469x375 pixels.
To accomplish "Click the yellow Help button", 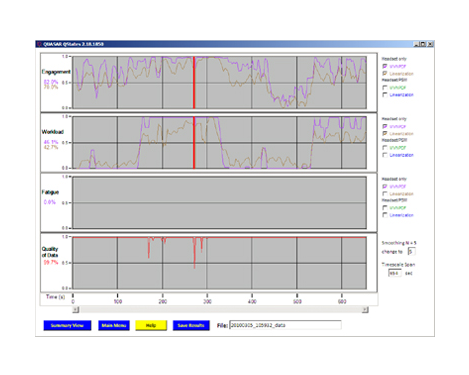I will (151, 325).
